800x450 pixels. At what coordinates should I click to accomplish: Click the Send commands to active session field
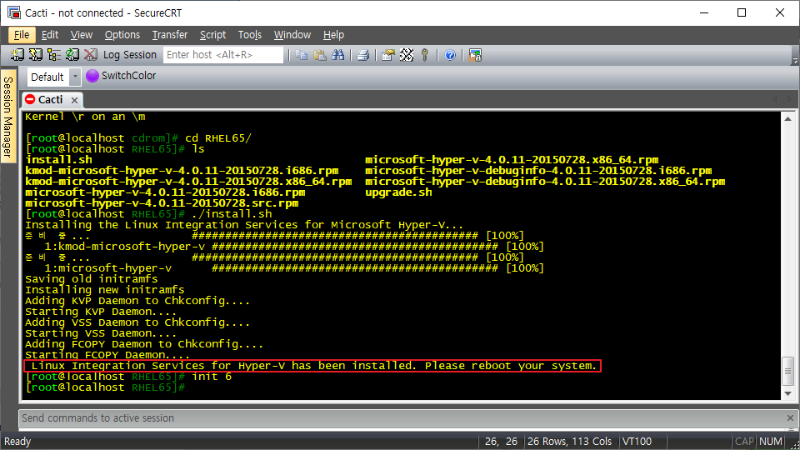400,416
